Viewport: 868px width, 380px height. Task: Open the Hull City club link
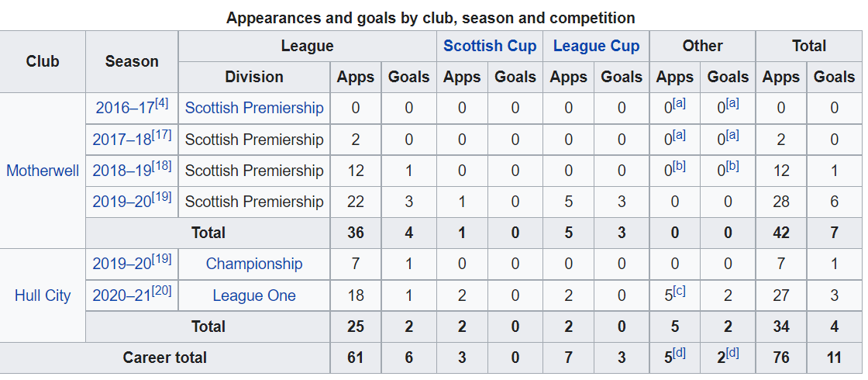pos(43,295)
